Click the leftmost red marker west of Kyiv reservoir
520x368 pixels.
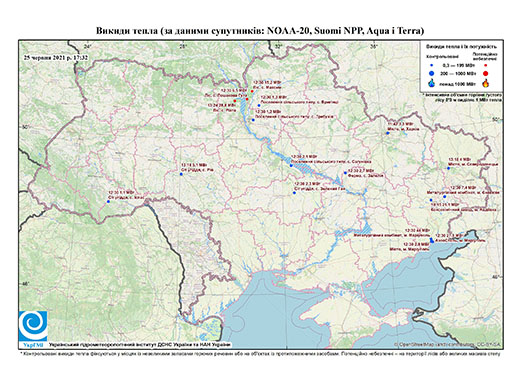click(x=235, y=101)
